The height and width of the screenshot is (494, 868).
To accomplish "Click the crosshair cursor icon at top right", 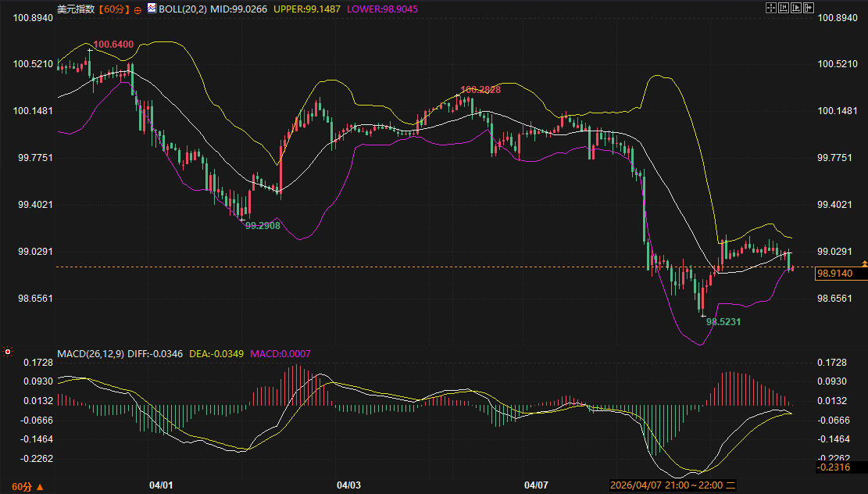I will click(770, 8).
